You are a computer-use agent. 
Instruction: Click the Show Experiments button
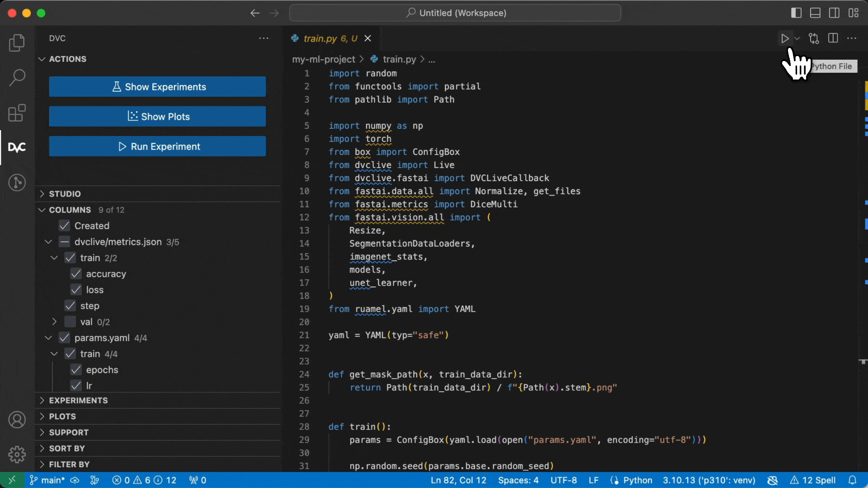(157, 86)
